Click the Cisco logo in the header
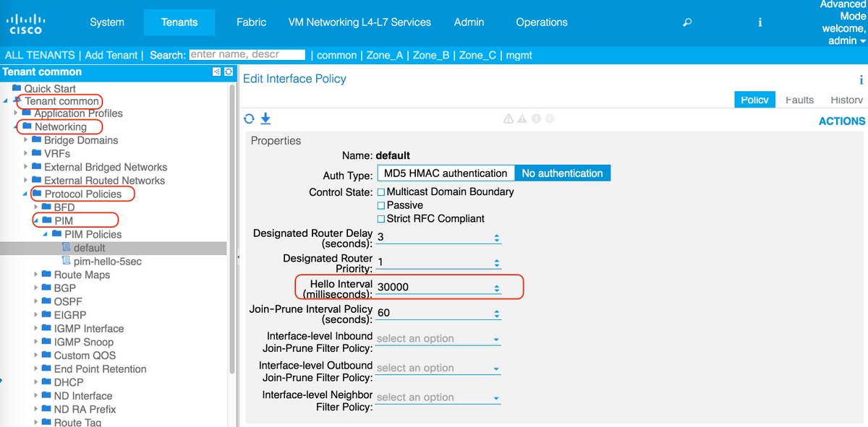 [25, 22]
